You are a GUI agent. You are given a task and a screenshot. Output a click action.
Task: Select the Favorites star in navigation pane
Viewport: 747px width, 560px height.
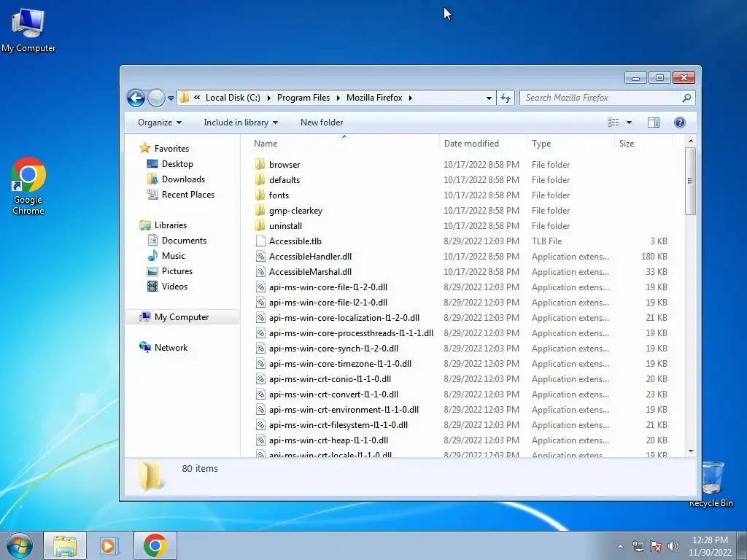pos(145,148)
